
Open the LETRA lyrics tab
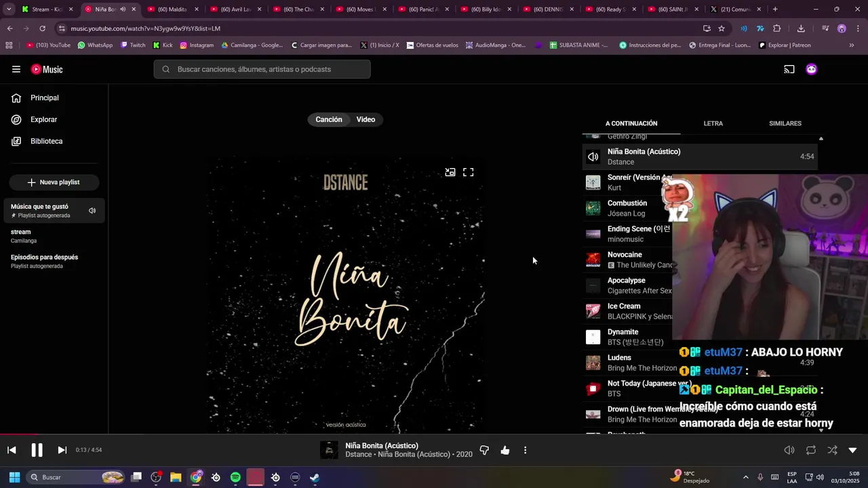(713, 123)
